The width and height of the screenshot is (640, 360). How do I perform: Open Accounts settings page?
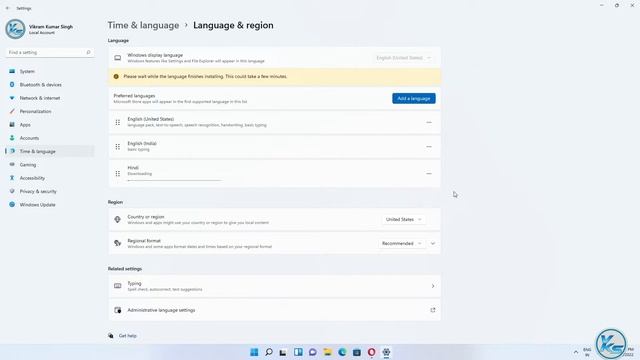49,138
